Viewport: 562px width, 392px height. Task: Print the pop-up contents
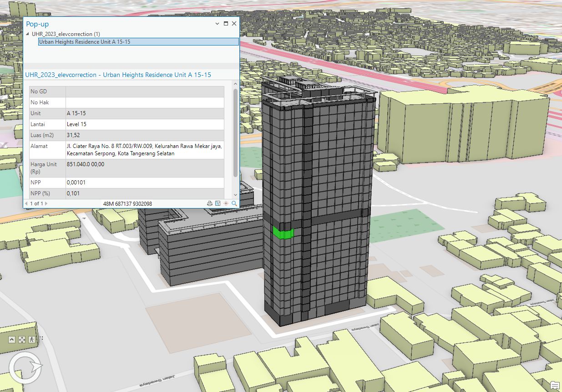(210, 204)
